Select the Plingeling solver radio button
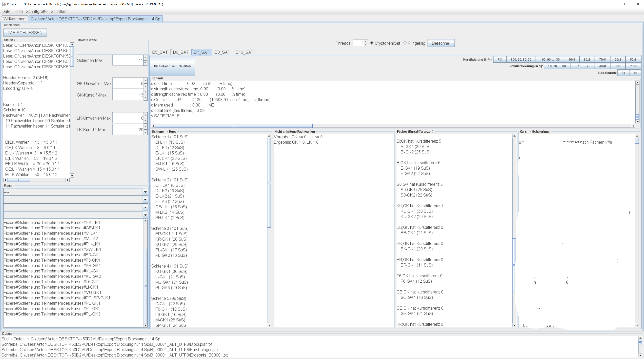Viewport: 644px width, 359px height. click(x=405, y=43)
